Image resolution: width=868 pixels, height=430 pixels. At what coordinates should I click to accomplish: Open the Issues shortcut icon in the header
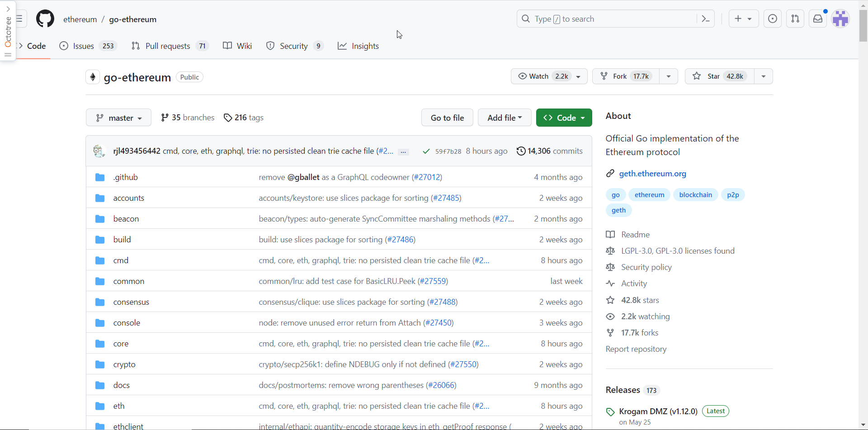coord(773,19)
